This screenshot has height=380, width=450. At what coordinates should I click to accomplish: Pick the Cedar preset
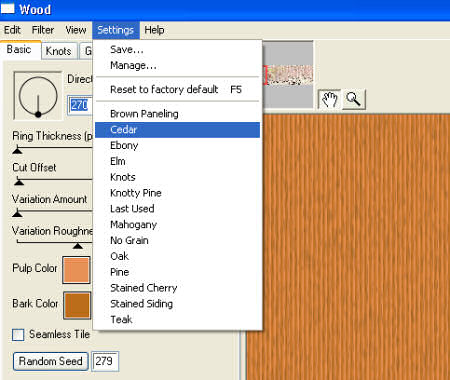coord(177,130)
